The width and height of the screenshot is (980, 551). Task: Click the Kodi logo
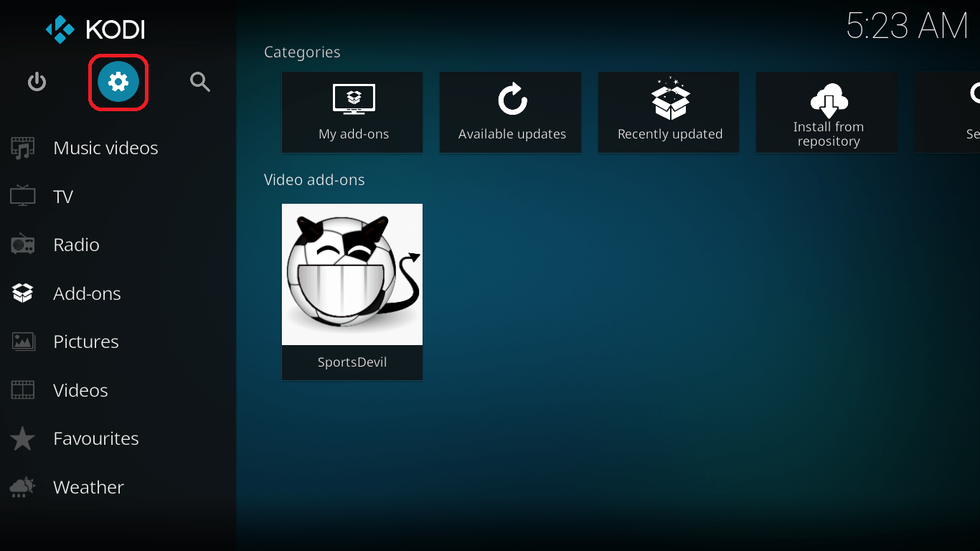coord(95,29)
